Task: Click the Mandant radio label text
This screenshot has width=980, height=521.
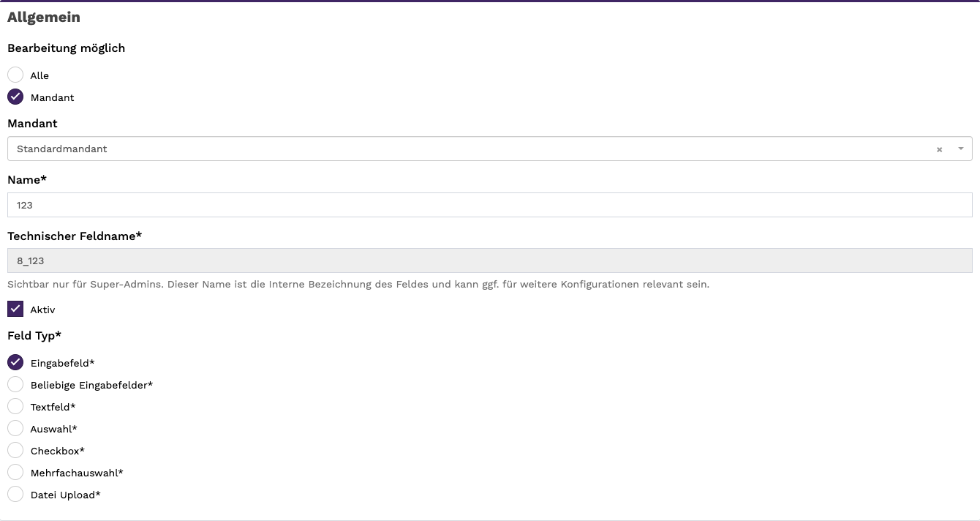Action: (52, 97)
